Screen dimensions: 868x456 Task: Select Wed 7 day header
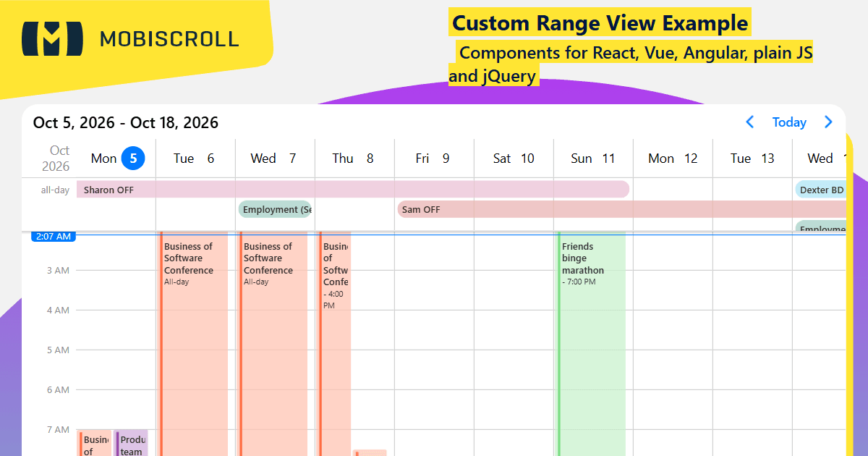pyautogui.click(x=275, y=159)
